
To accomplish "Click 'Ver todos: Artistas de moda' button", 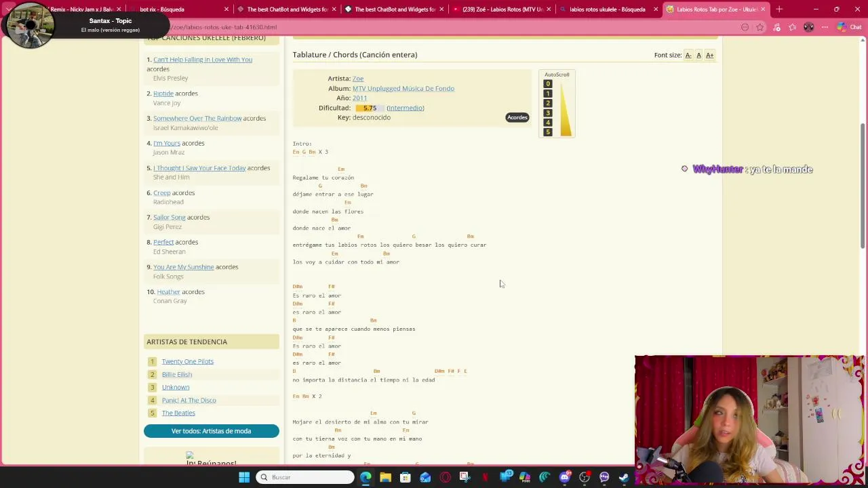I will (212, 431).
